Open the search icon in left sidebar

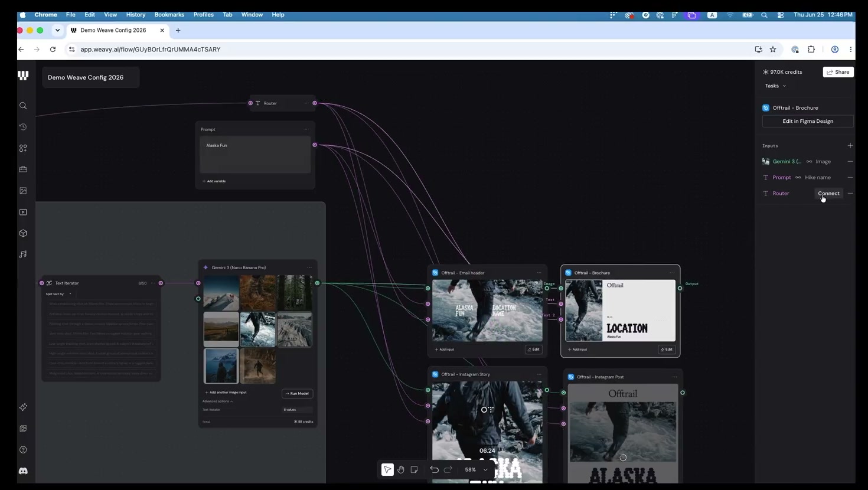23,106
